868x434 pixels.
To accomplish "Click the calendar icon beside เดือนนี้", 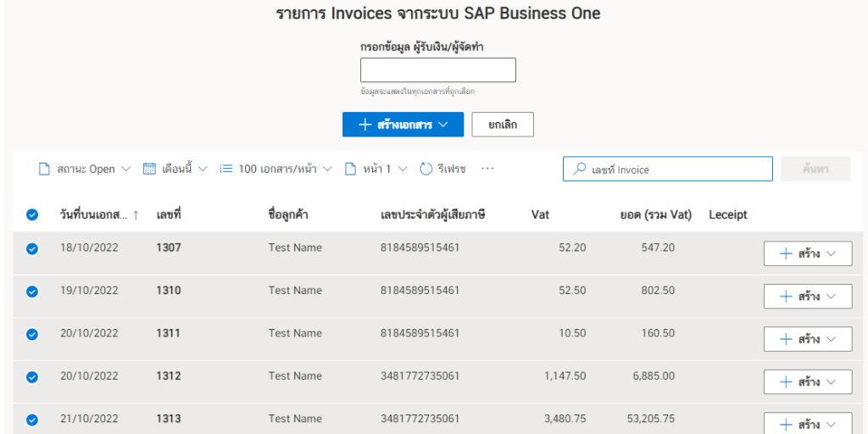I will pos(149,169).
